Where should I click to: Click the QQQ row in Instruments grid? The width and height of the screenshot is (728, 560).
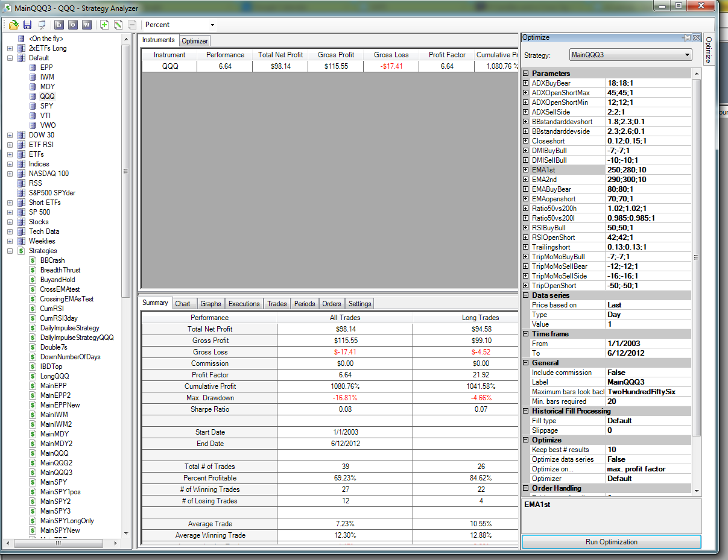(x=331, y=66)
